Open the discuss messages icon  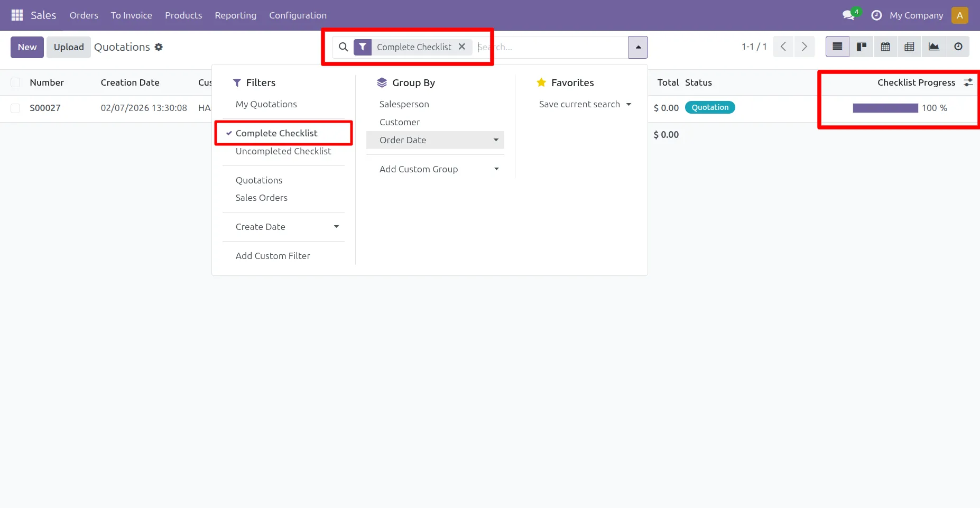[x=849, y=15]
